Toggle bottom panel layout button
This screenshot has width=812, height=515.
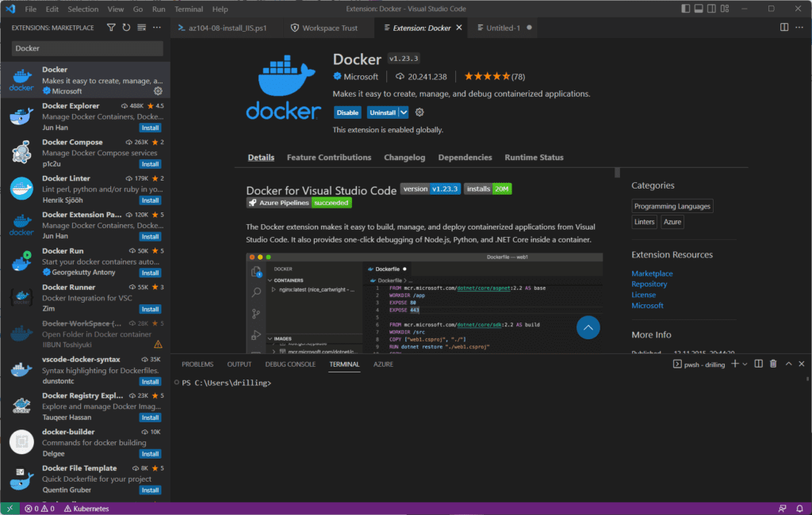click(x=699, y=9)
